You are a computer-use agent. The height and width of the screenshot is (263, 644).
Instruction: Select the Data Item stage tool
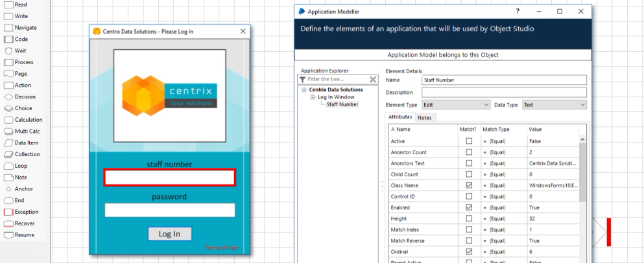click(x=21, y=143)
